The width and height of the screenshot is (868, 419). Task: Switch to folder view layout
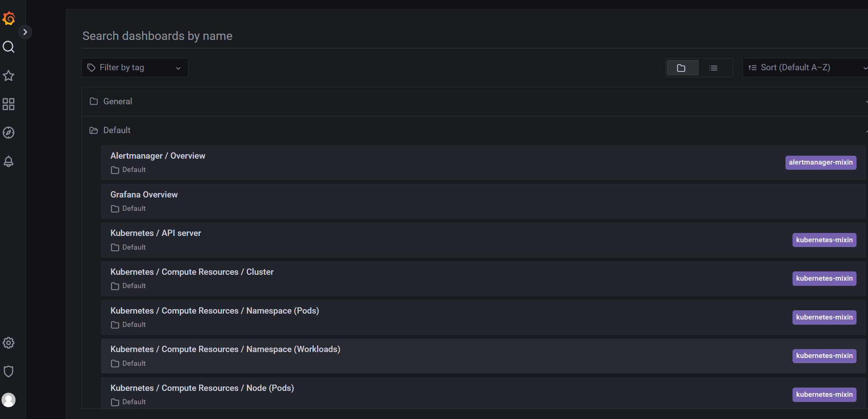(x=682, y=68)
